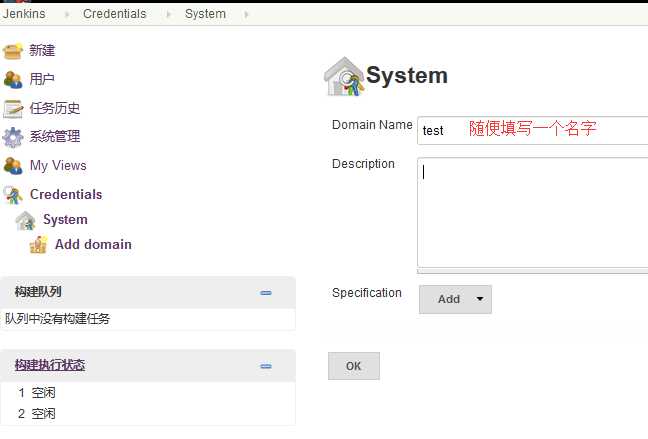The width and height of the screenshot is (648, 439).
Task: Open Credentials sidebar link
Action: [66, 194]
